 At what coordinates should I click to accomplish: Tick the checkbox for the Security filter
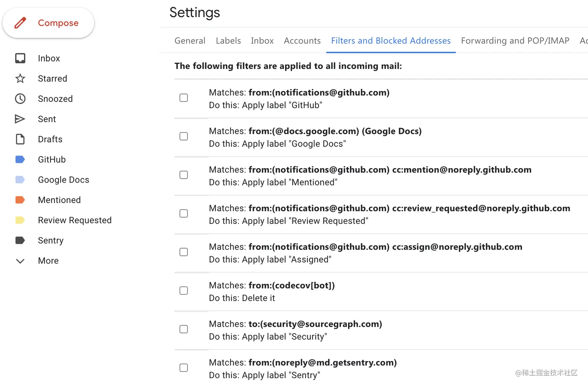tap(184, 329)
